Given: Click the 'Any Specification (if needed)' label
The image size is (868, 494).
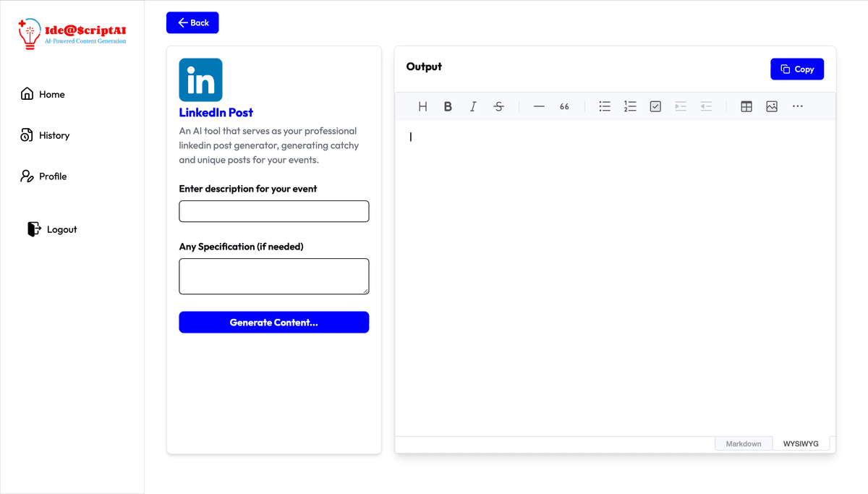Looking at the screenshot, I should [242, 247].
